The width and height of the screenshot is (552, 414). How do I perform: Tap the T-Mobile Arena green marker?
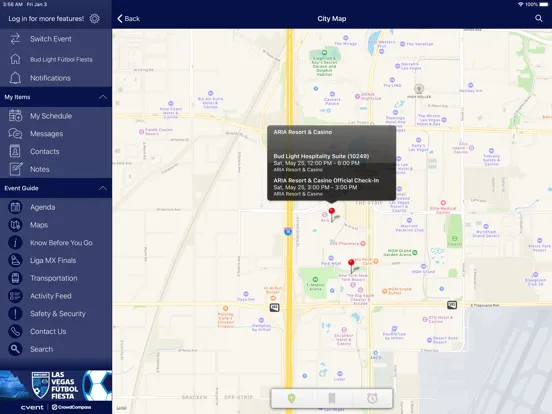pyautogui.click(x=315, y=279)
